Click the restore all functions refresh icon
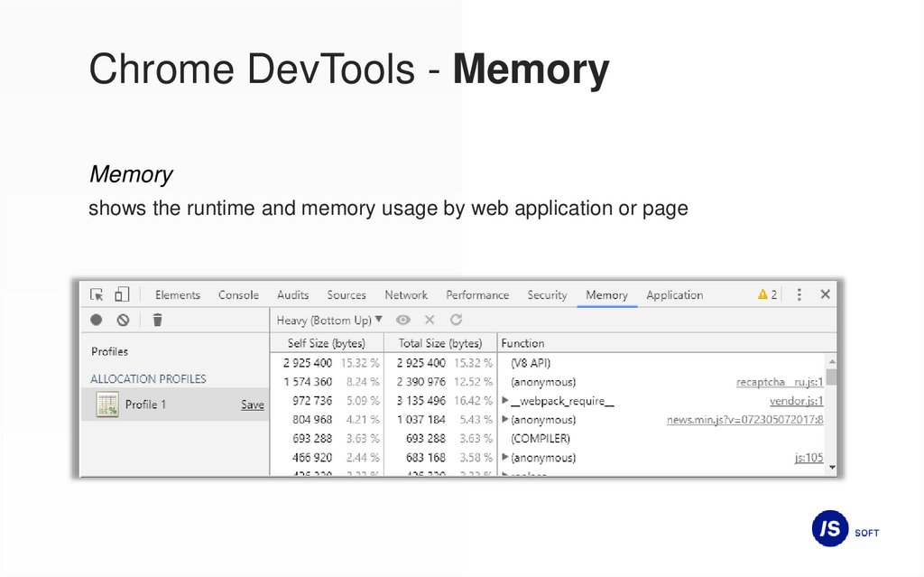This screenshot has height=577, width=924. point(457,320)
